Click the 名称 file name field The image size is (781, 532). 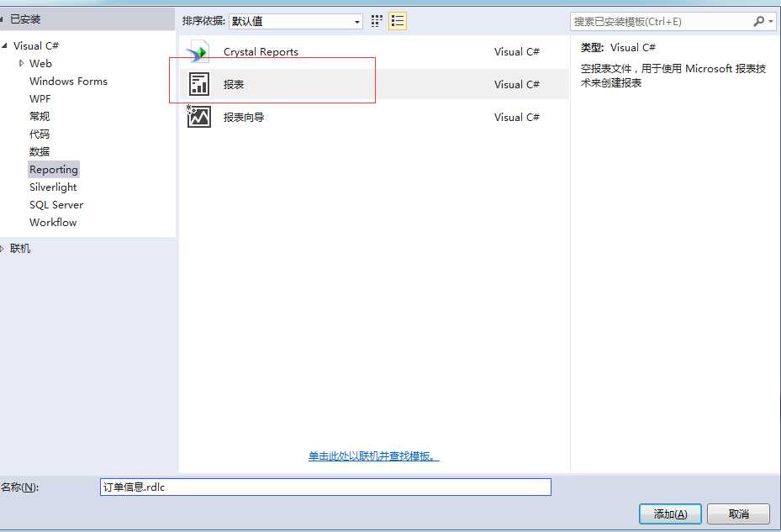pyautogui.click(x=325, y=487)
